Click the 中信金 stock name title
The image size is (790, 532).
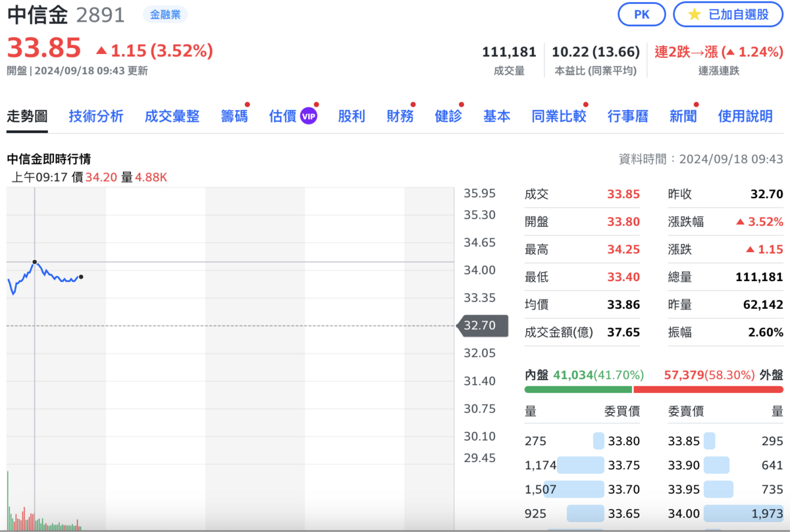38,14
